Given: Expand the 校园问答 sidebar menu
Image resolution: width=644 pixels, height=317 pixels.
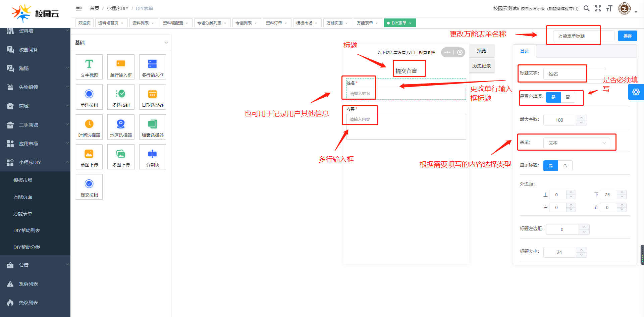Looking at the screenshot, I should [x=35, y=50].
